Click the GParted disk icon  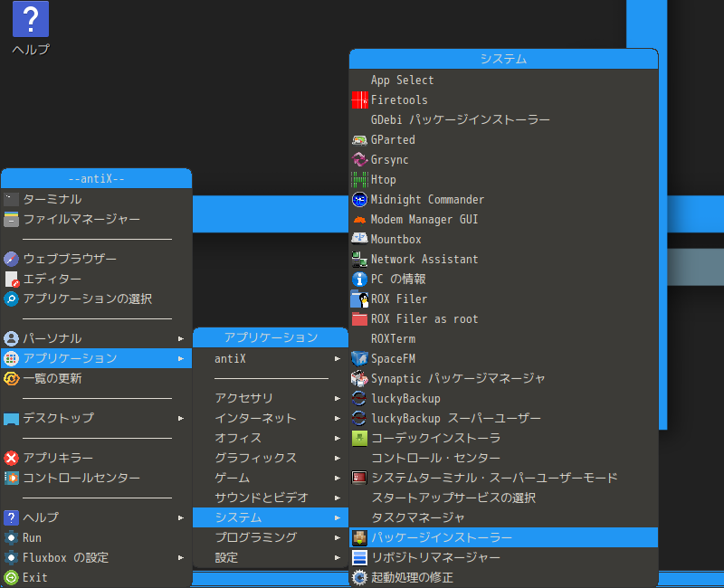(359, 139)
